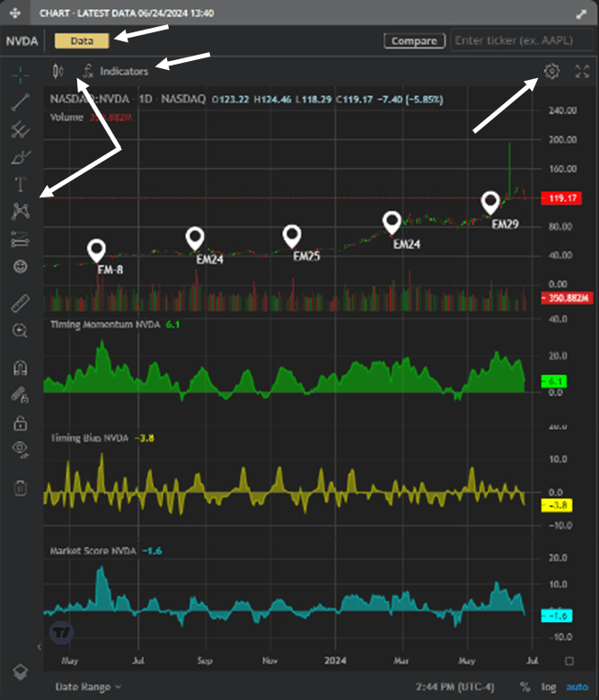
Task: Toggle auto scale mode
Action: pos(577,687)
